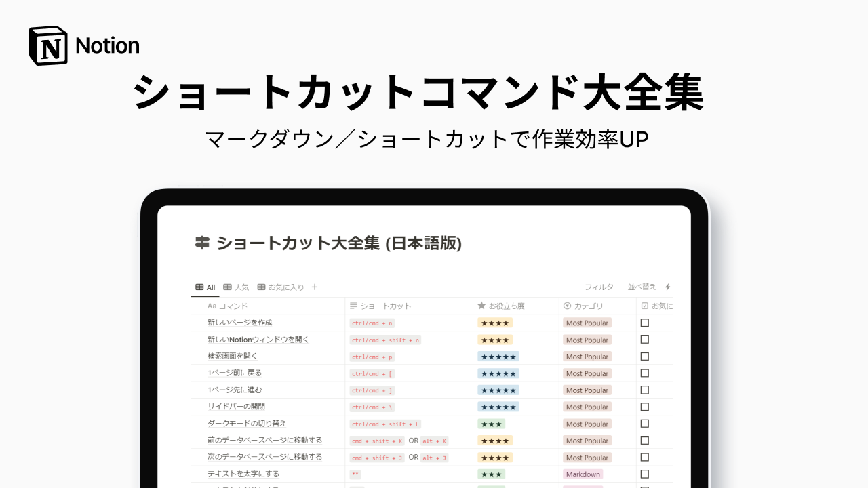Click subtitle マークダウン／ショートカットで作業効率UP

pyautogui.click(x=427, y=140)
